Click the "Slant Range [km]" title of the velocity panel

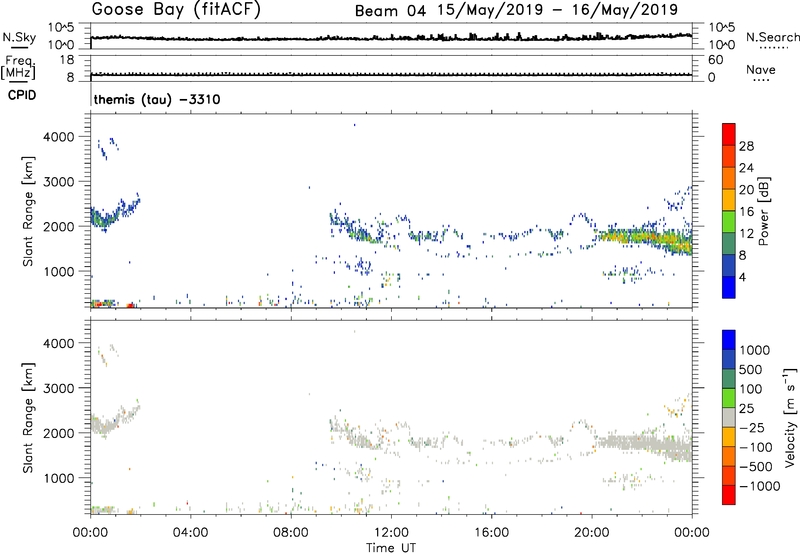pyautogui.click(x=28, y=417)
